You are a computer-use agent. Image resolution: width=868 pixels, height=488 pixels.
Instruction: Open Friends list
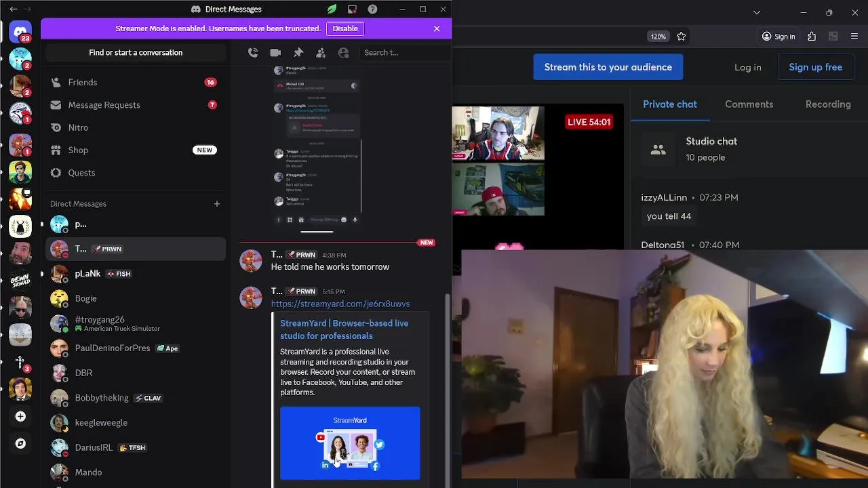136,82
